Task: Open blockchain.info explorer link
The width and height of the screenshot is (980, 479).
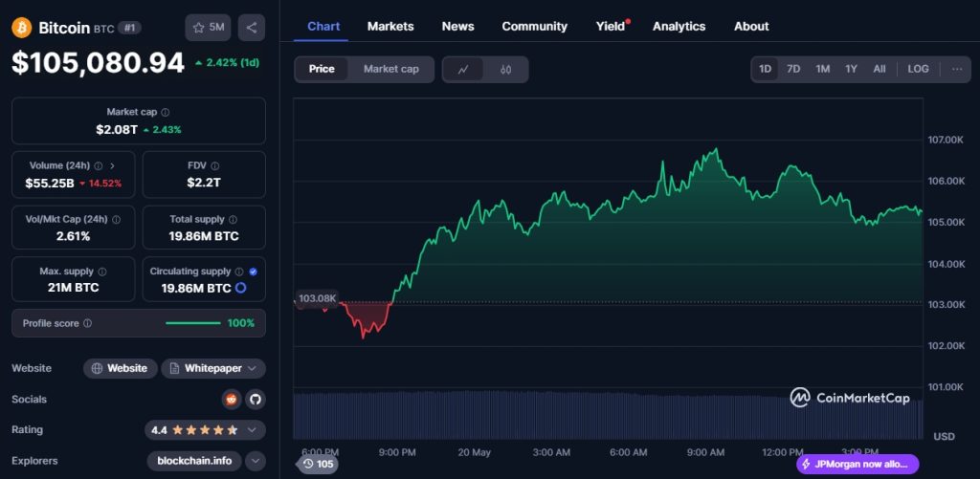Action: tap(194, 461)
